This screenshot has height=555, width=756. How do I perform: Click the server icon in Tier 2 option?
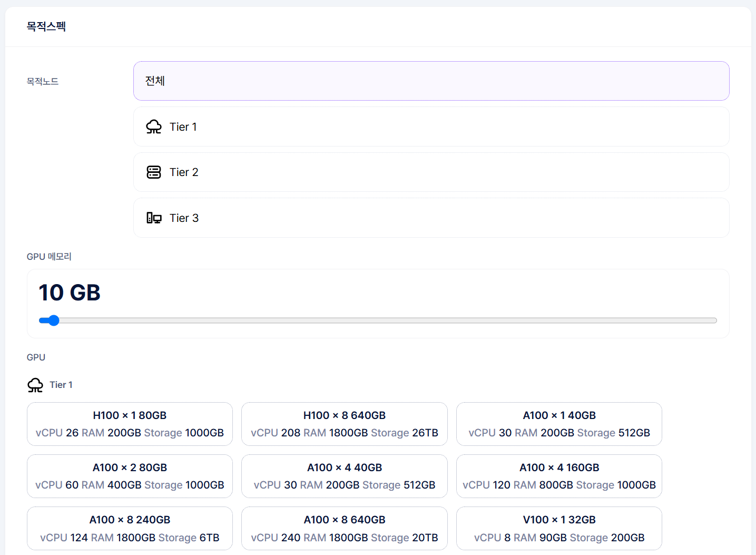154,172
